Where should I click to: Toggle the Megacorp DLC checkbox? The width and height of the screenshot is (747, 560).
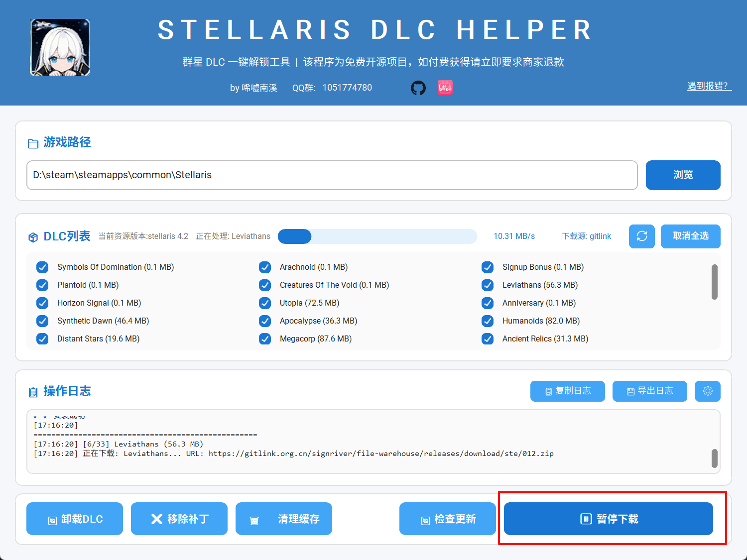click(265, 339)
